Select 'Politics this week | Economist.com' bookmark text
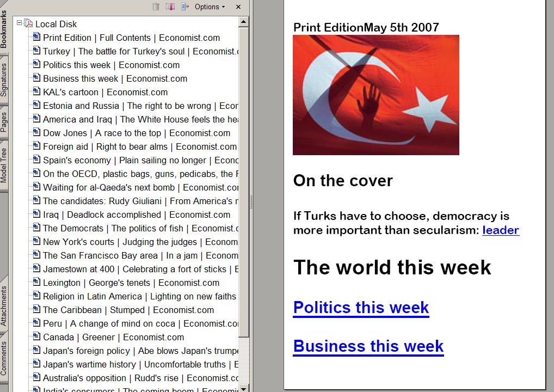The height and width of the screenshot is (392, 554). (x=112, y=65)
